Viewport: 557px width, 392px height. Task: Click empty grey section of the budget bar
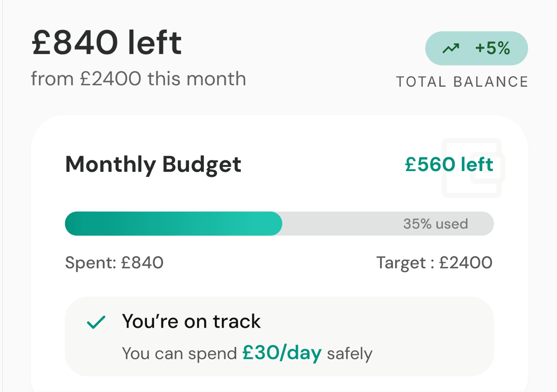click(x=340, y=224)
